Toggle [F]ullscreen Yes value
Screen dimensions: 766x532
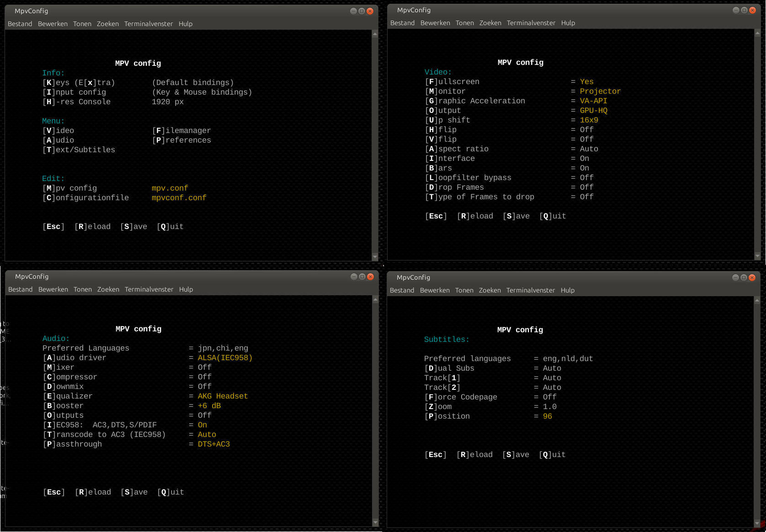587,82
